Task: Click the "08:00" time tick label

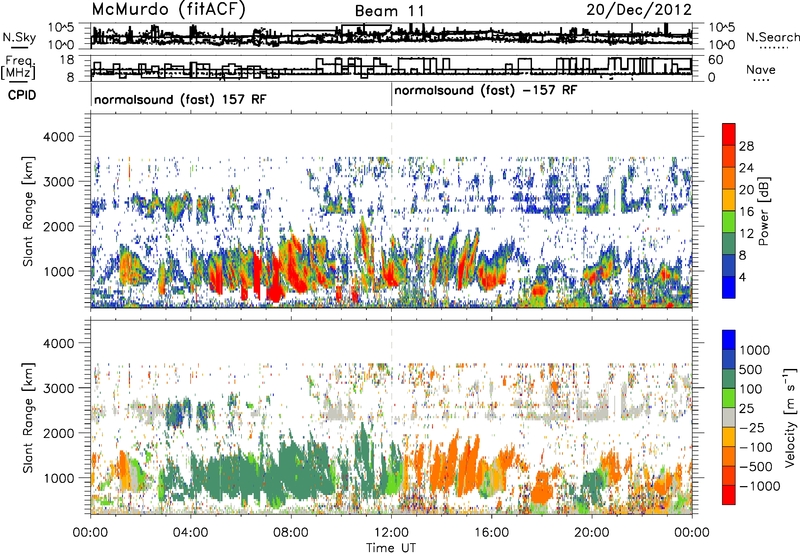Action: 291,533
